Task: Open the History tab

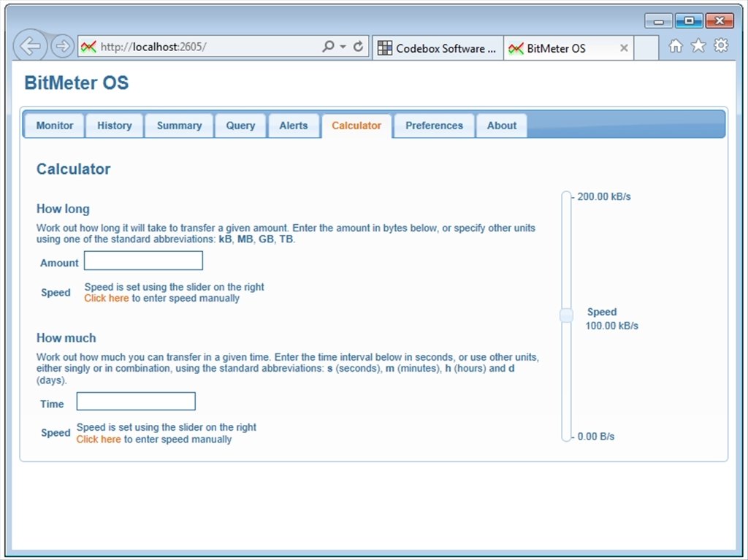Action: click(115, 126)
